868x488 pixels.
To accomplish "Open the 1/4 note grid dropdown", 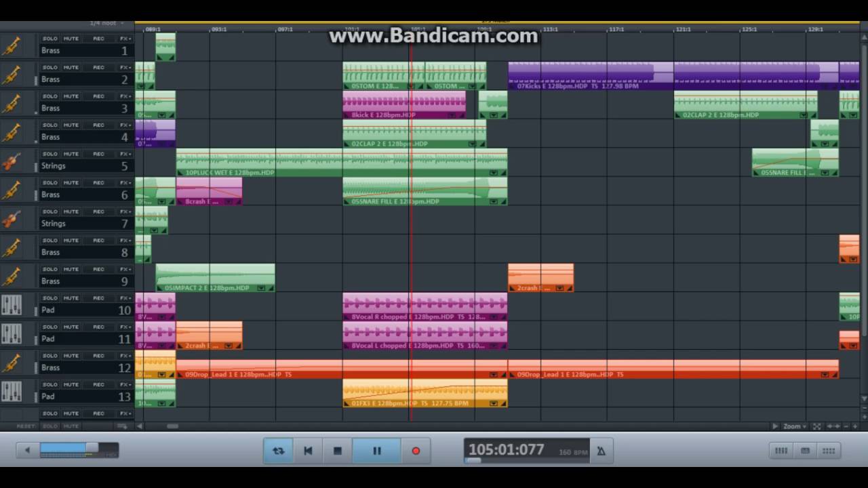I will [106, 24].
